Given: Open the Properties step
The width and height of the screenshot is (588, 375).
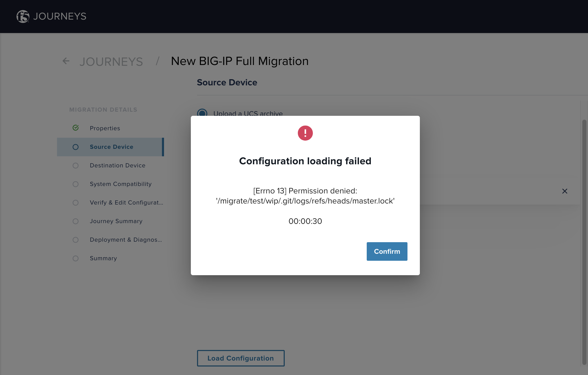Looking at the screenshot, I should coord(105,128).
